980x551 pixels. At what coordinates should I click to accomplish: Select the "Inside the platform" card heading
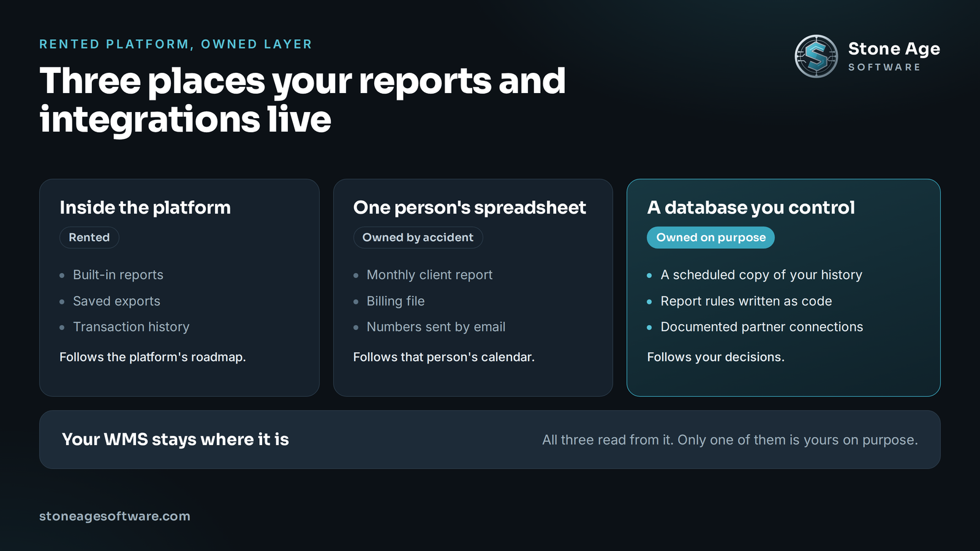pyautogui.click(x=145, y=208)
